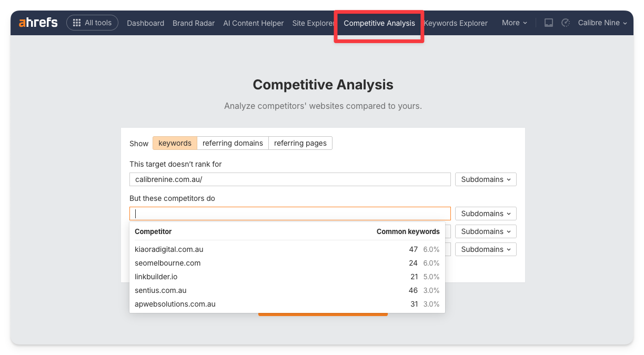This screenshot has width=644, height=355.
Task: Choose kiaoradigital.com.au from competitor suggestions
Action: (x=169, y=249)
